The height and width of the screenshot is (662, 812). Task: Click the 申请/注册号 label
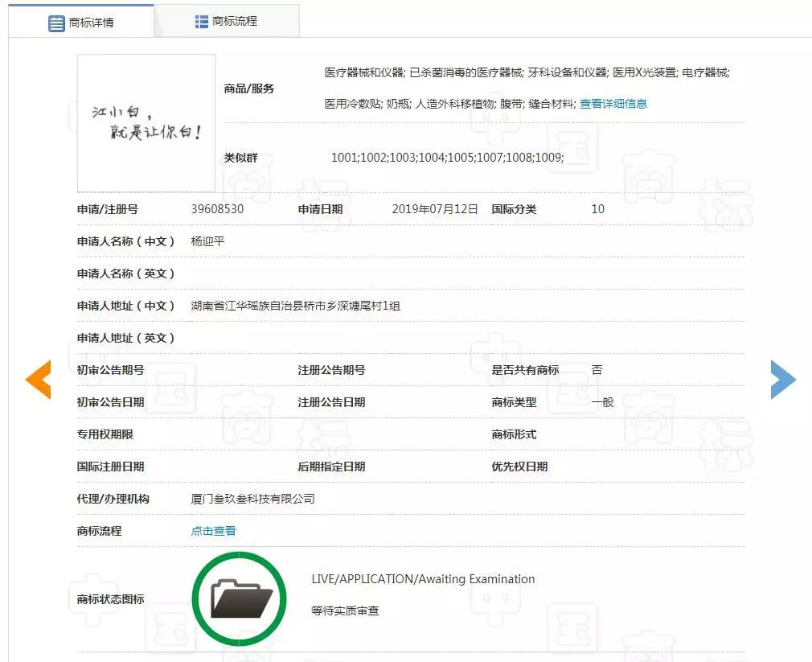(x=107, y=209)
